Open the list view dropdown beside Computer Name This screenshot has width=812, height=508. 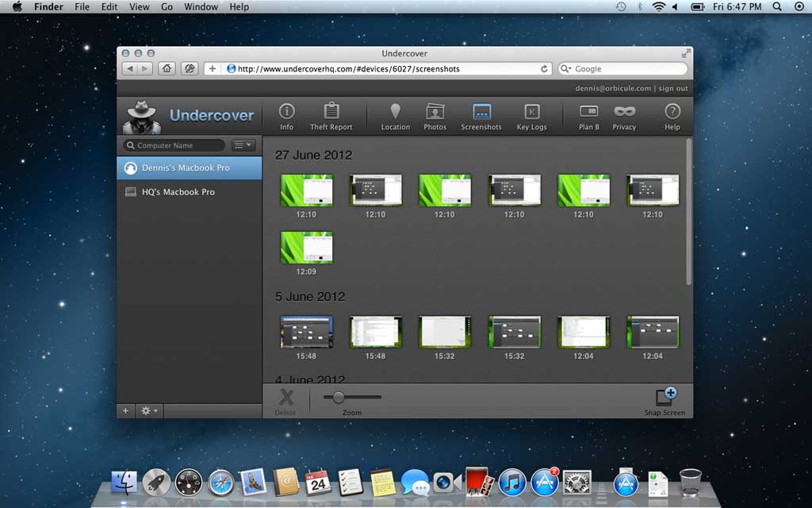pos(243,145)
